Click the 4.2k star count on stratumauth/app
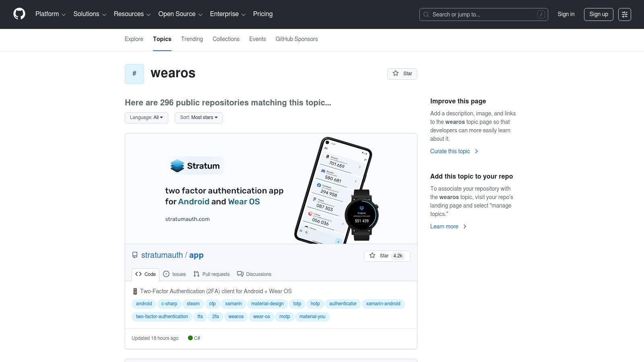 [398, 256]
